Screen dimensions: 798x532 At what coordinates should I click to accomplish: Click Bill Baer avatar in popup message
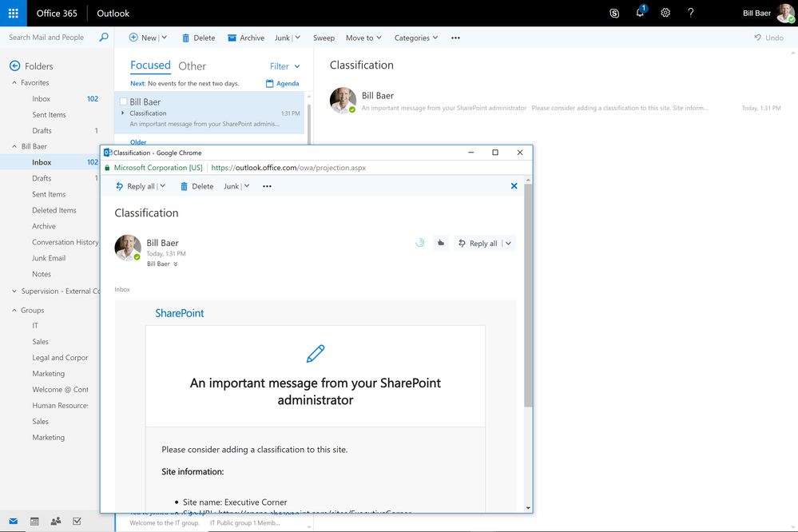pos(128,248)
